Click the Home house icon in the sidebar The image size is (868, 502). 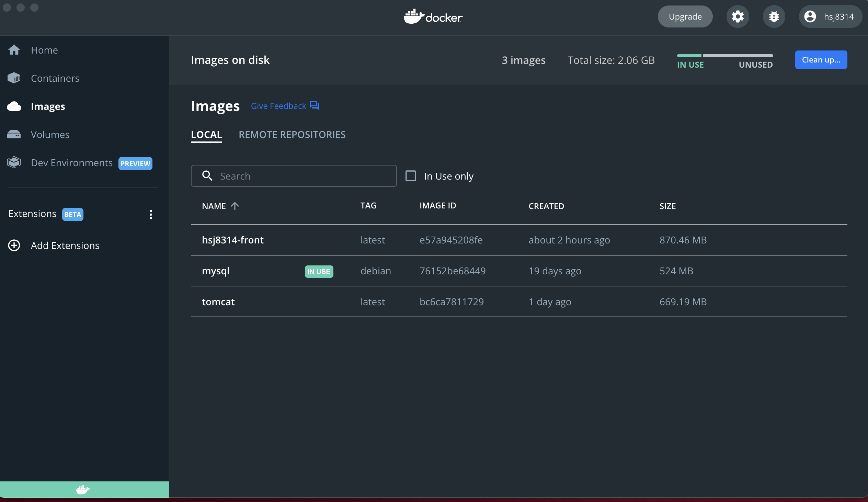tap(14, 50)
